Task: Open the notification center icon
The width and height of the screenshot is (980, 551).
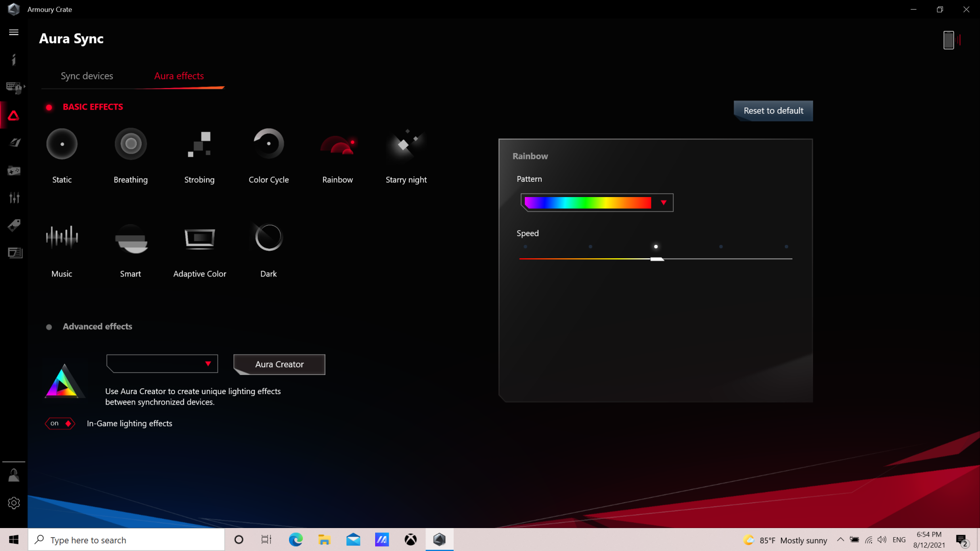Action: pyautogui.click(x=962, y=540)
